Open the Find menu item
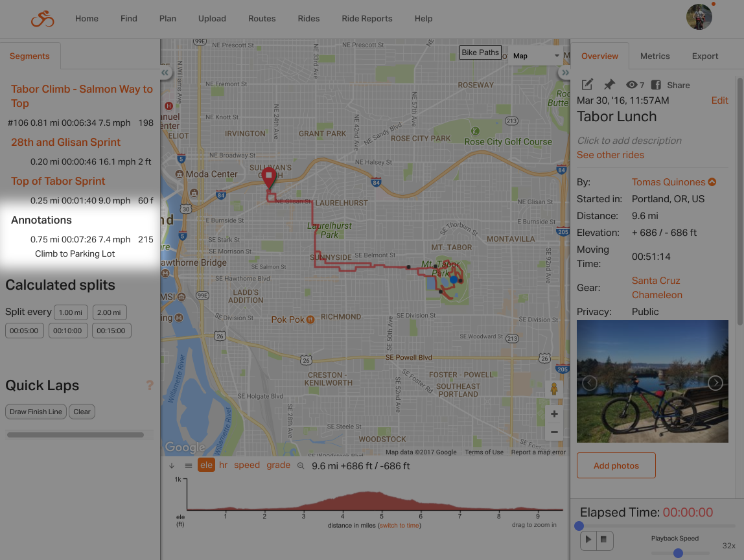Screen dimensions: 744x560 pyautogui.click(x=128, y=19)
